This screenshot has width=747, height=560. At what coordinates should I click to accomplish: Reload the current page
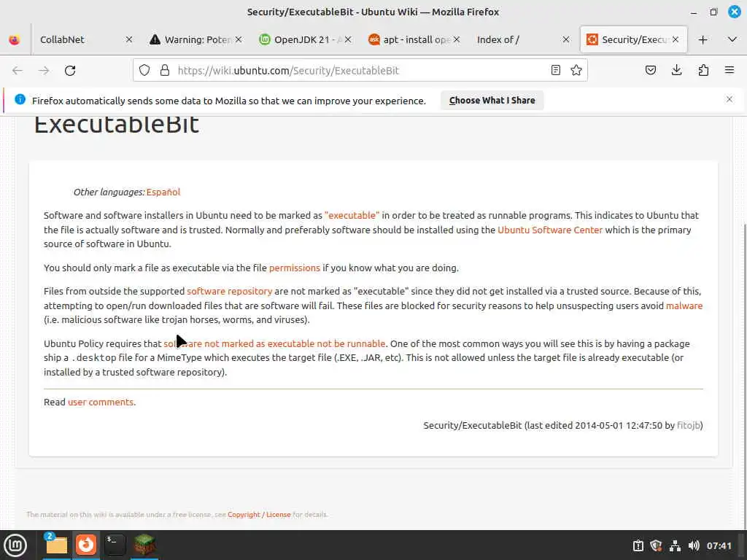click(x=70, y=71)
